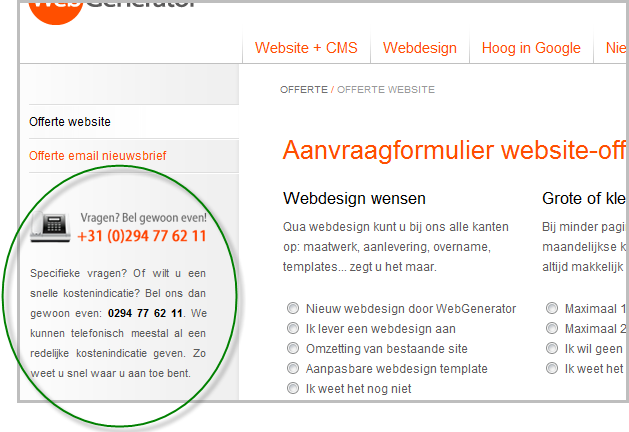The image size is (629, 432).
Task: Pick the Aanpasbare webdesign template option
Action: pyautogui.click(x=293, y=369)
